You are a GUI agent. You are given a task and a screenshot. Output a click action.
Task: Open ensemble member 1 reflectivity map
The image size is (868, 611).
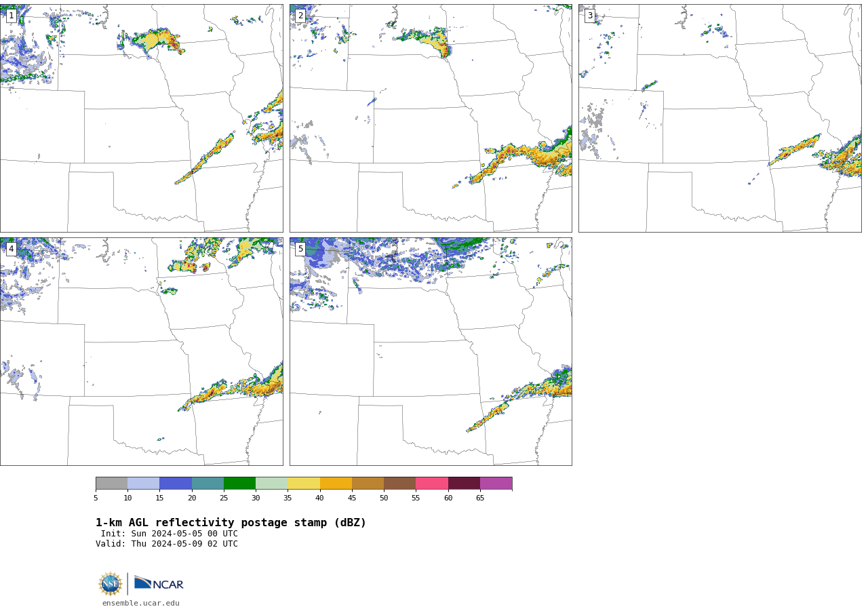(x=141, y=118)
